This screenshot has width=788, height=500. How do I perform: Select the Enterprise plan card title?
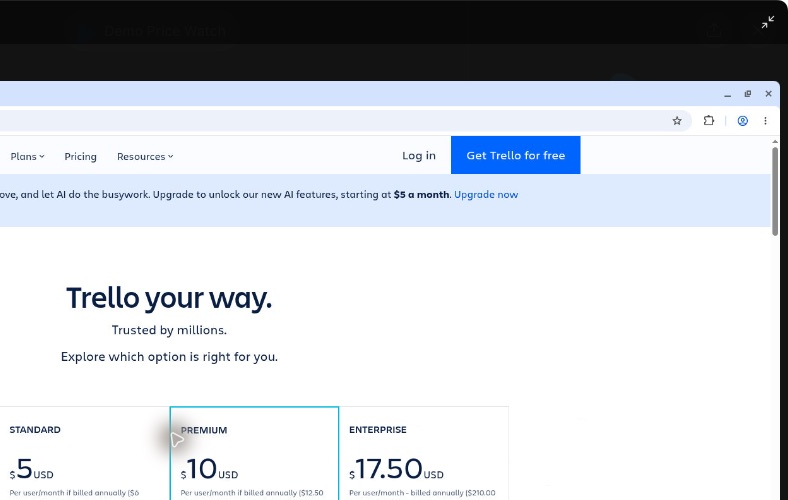pos(378,430)
